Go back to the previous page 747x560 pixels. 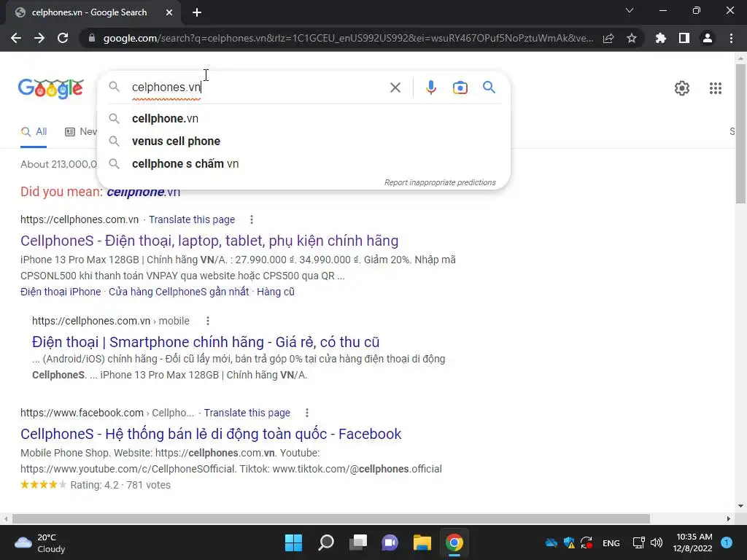[16, 38]
